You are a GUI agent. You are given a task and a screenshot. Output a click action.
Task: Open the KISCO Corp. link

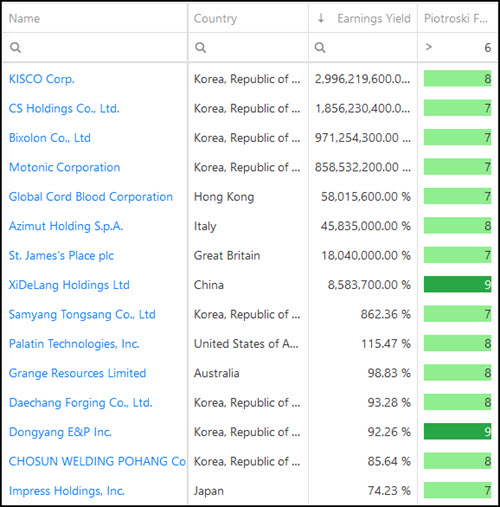tap(42, 79)
